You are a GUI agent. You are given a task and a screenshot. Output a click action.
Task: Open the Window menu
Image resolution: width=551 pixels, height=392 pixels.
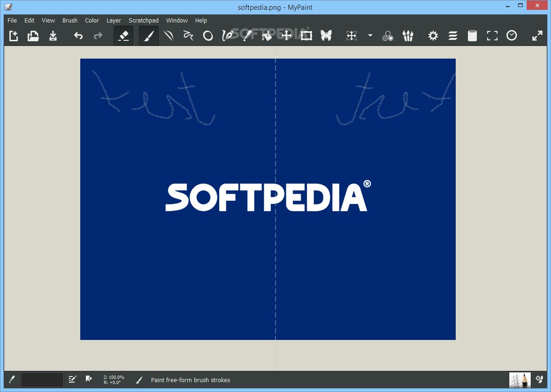click(x=177, y=20)
